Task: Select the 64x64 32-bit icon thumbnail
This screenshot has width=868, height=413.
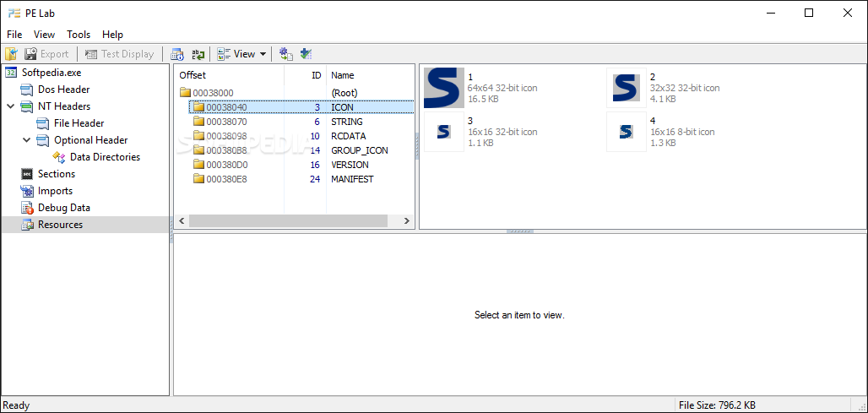Action: [x=444, y=88]
